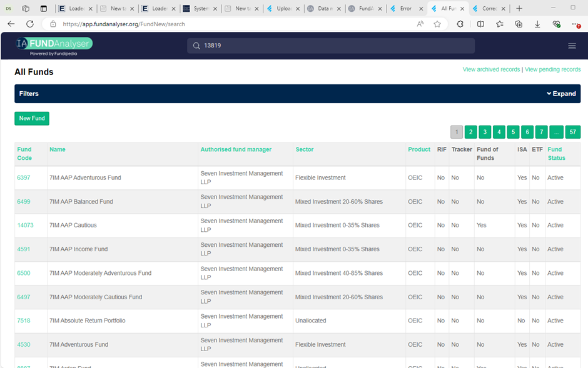Click the search magnifier icon
This screenshot has height=368, width=588.
click(x=196, y=46)
